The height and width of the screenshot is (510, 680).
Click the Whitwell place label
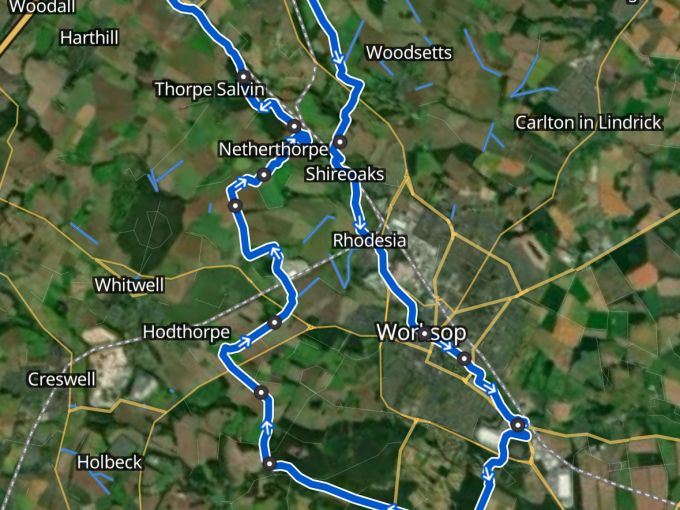pyautogui.click(x=129, y=285)
